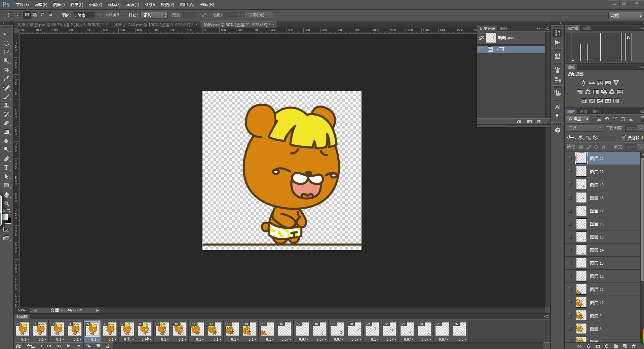
Task: Uncheck the 传播帧 checkbox
Action: click(x=624, y=137)
